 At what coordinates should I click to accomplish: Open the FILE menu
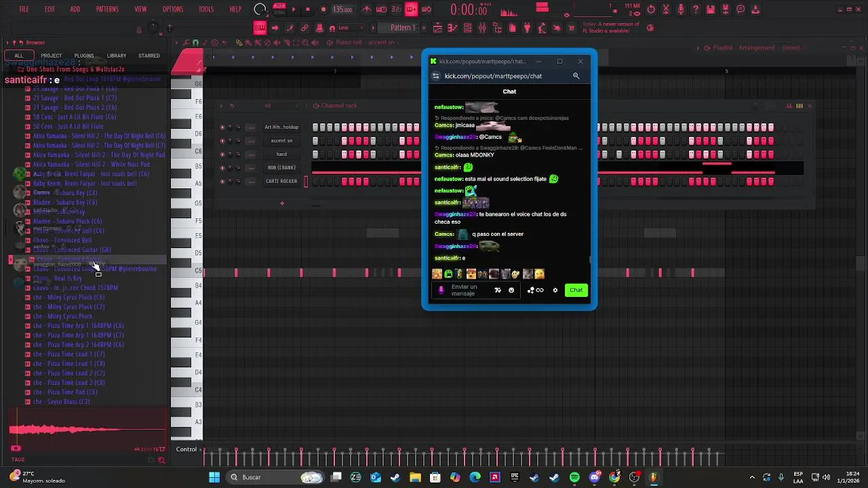click(x=24, y=9)
